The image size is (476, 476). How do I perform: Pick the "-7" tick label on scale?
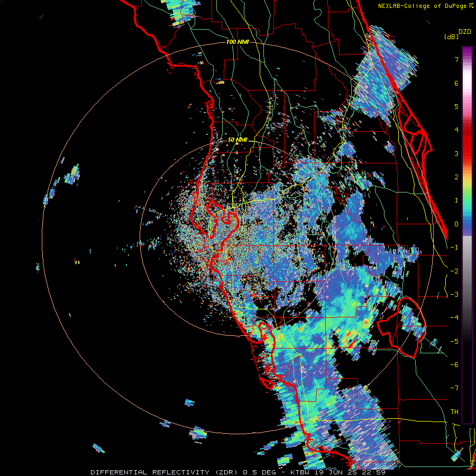454,388
